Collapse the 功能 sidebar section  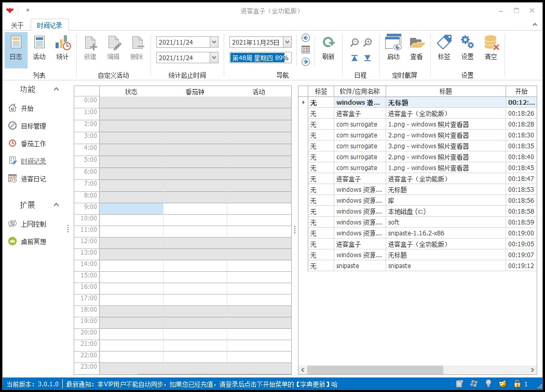56,89
